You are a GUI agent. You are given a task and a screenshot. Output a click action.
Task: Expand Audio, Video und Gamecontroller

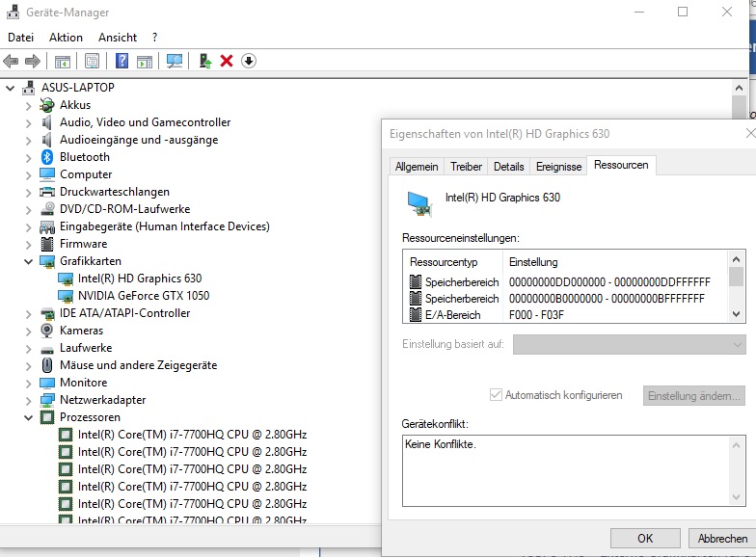29,123
